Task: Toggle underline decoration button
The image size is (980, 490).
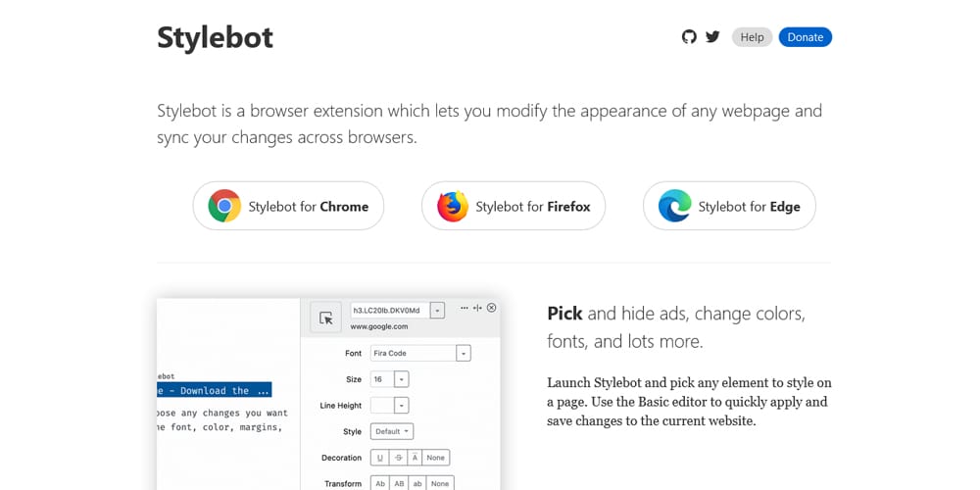Action: point(379,458)
